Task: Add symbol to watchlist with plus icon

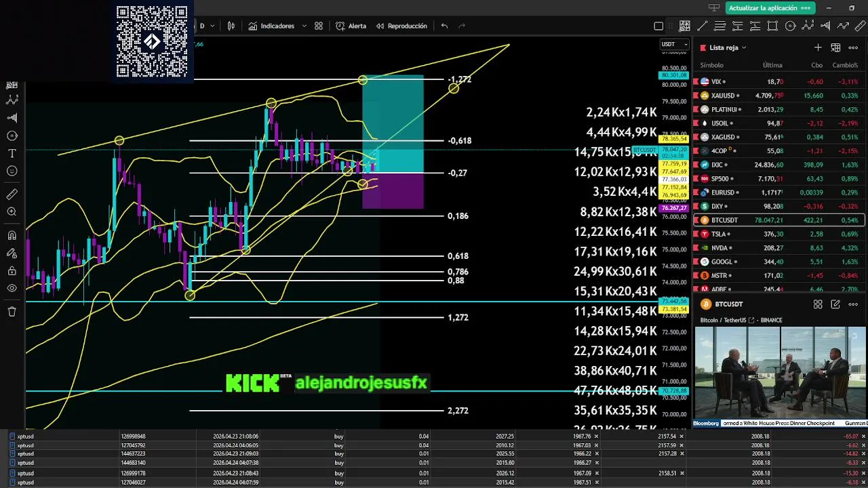Action: click(818, 47)
